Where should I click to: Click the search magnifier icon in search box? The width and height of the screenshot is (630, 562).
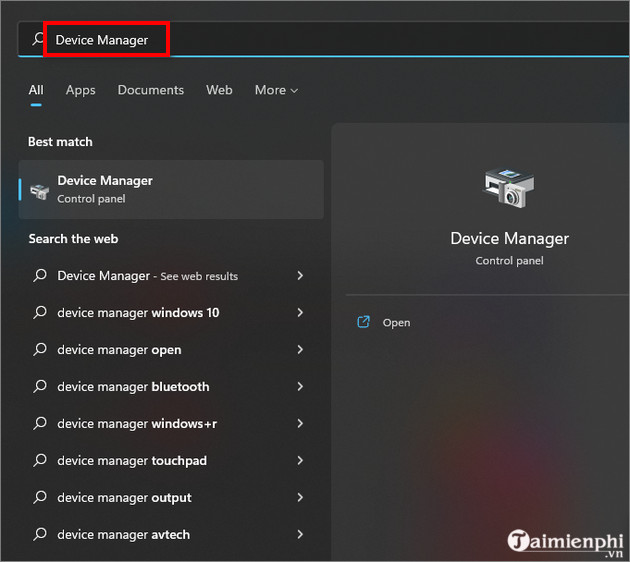tap(38, 39)
